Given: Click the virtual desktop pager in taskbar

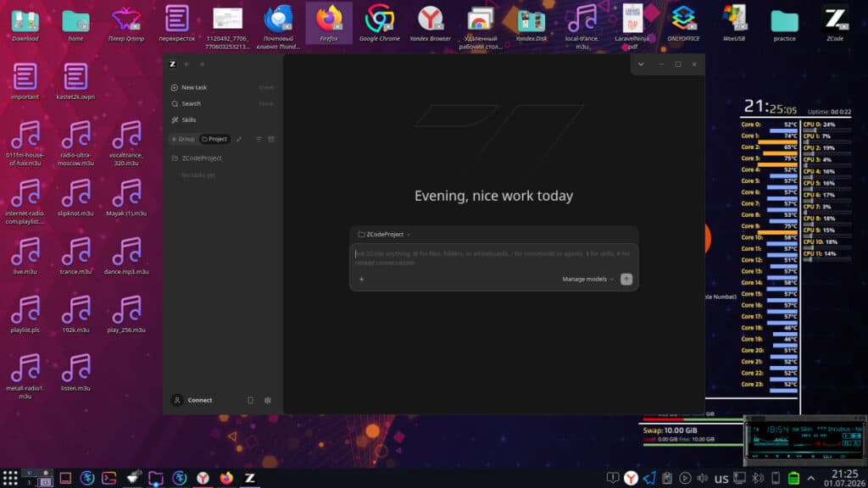Looking at the screenshot, I should (37, 478).
